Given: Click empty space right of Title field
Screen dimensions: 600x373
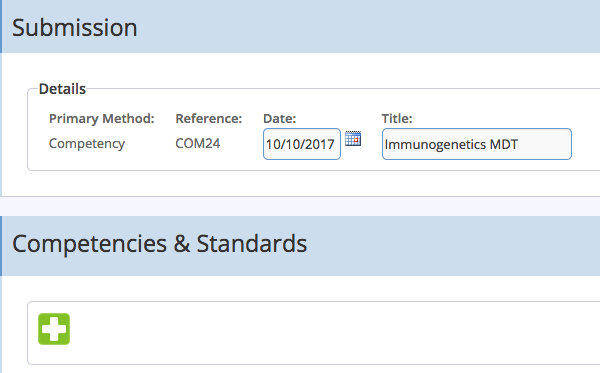Looking at the screenshot, I should point(585,144).
